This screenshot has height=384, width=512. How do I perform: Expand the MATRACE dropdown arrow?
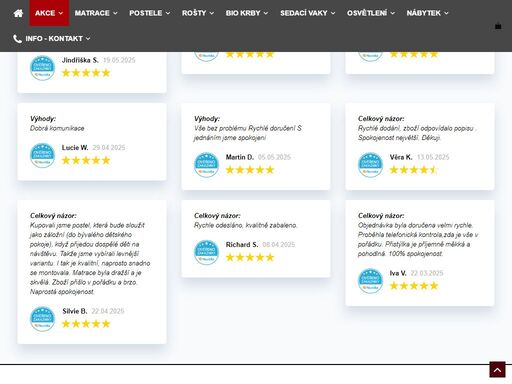tap(115, 13)
